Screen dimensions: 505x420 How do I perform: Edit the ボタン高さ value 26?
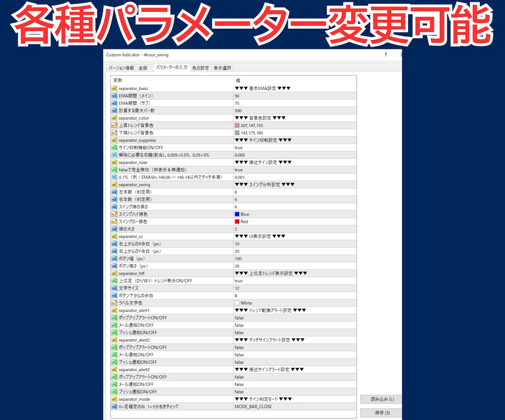click(x=295, y=266)
